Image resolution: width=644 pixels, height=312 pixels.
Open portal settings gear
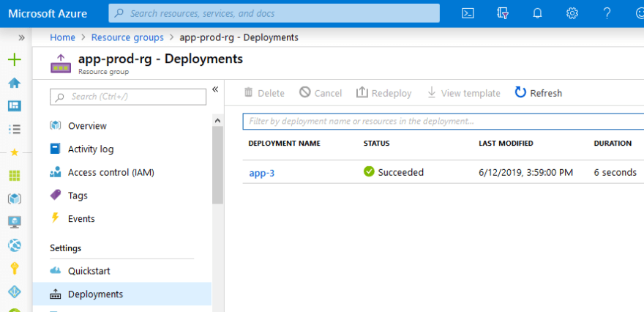pyautogui.click(x=572, y=13)
